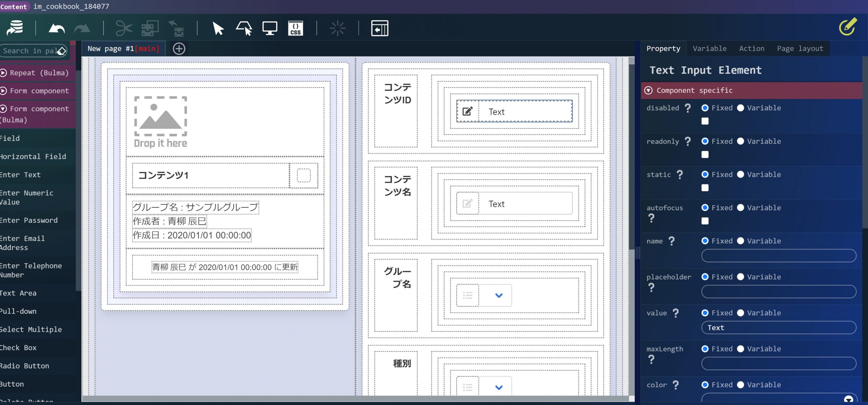
Task: Select Variable radio for readonly
Action: [x=741, y=141]
